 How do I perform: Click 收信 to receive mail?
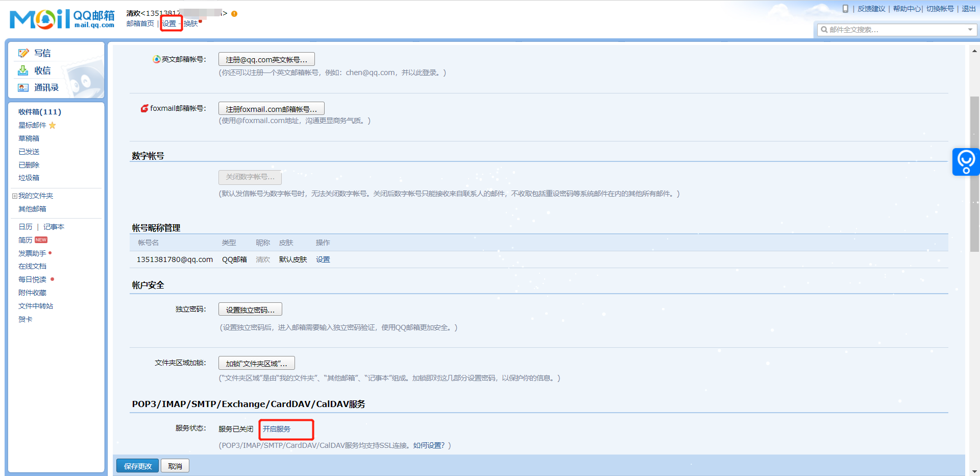tap(42, 70)
